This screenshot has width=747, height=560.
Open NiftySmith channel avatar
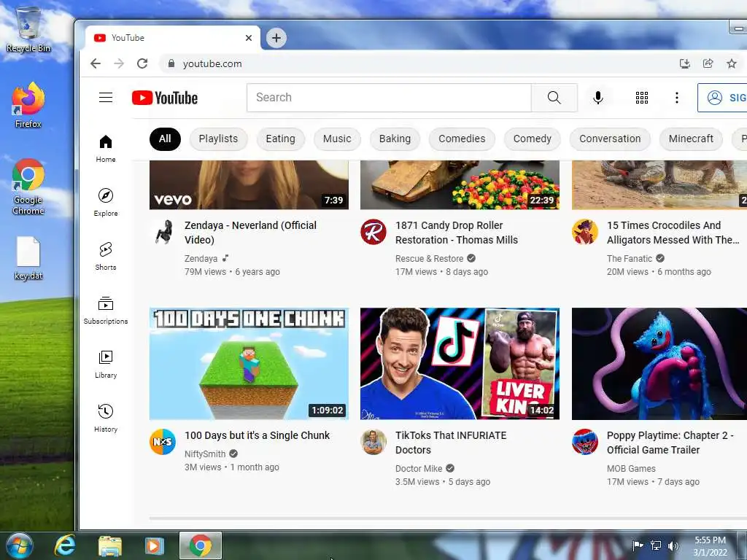[163, 442]
